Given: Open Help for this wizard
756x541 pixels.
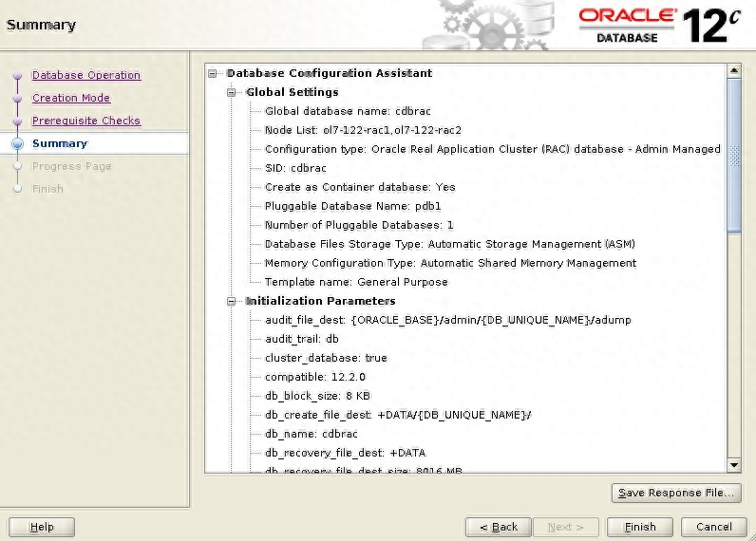Looking at the screenshot, I should pyautogui.click(x=42, y=527).
